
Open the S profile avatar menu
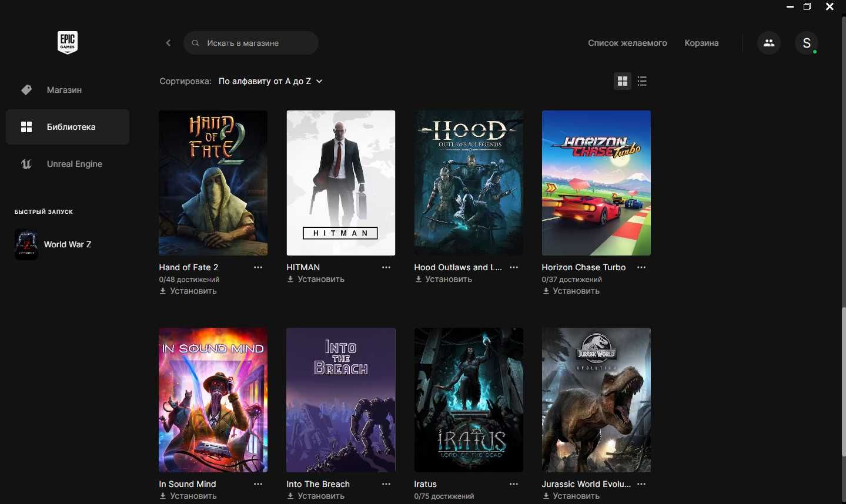pos(807,43)
